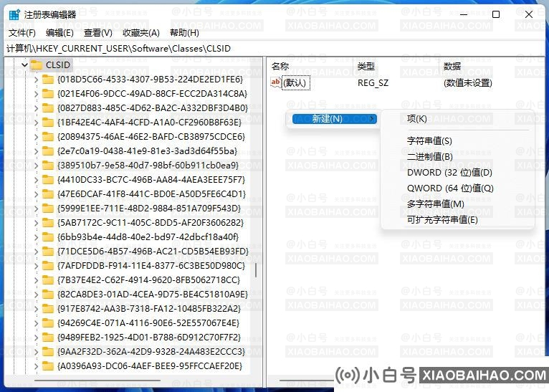
Task: Expand the {021E4F06-9DCC-49AD-88CF-ECC2DA314C8A} key
Action: click(36, 94)
